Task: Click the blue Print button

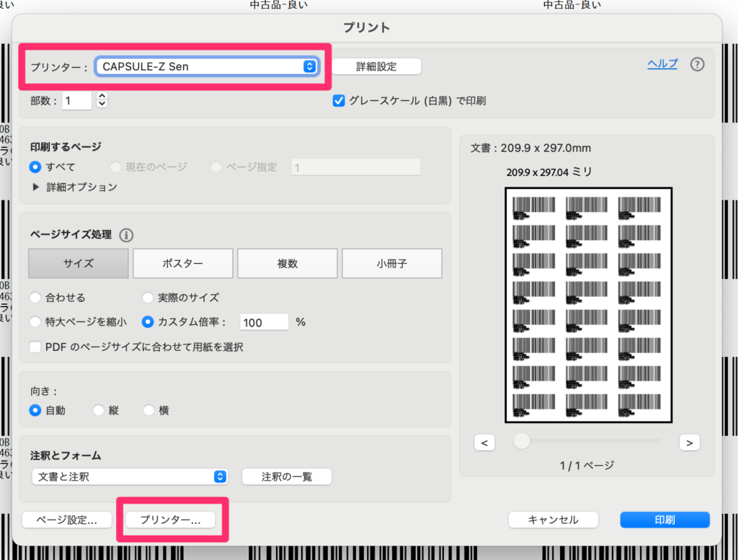Action: [x=664, y=520]
